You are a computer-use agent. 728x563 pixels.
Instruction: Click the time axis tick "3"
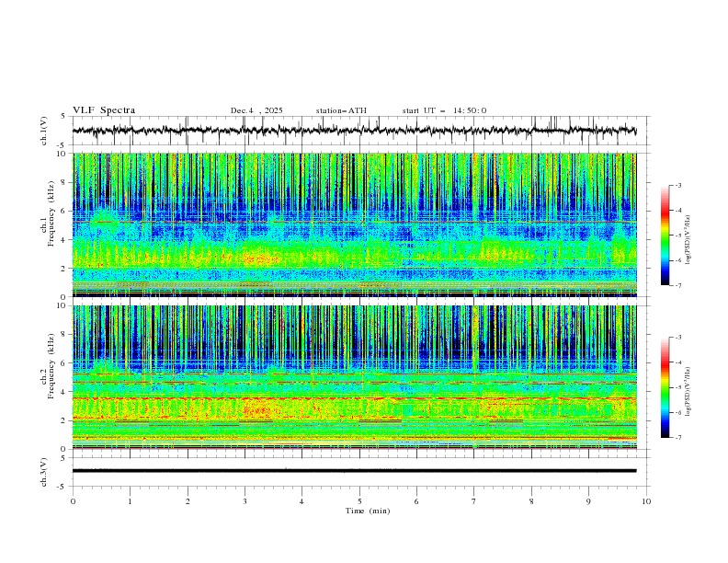[245, 501]
